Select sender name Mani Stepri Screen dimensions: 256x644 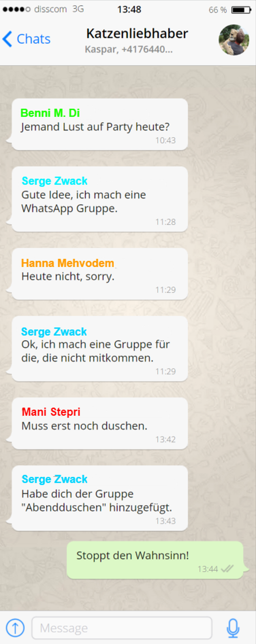51,412
